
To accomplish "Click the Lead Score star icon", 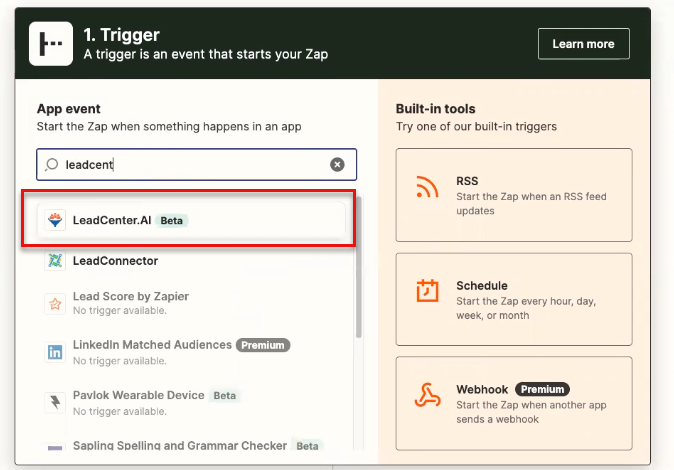I will [55, 304].
